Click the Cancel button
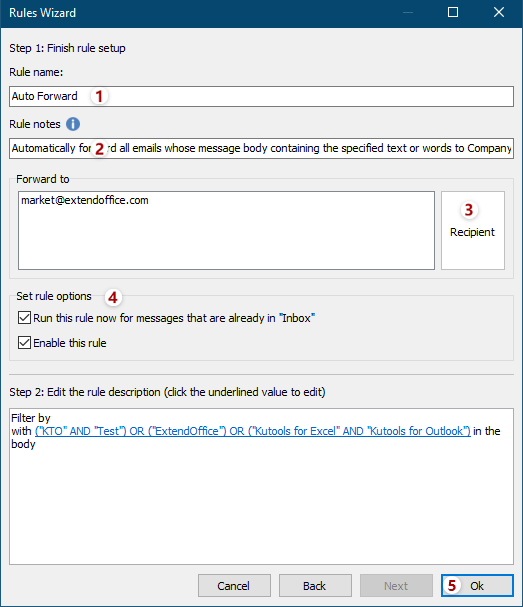 click(234, 586)
